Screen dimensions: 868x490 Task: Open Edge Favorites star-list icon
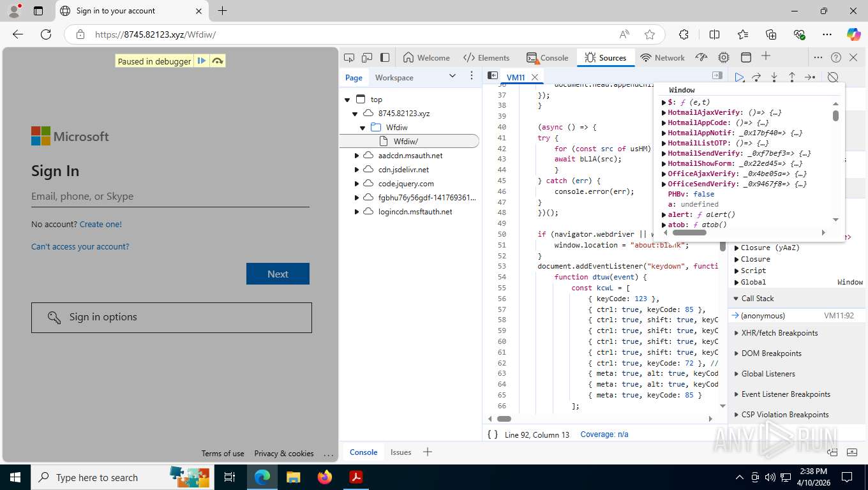tap(743, 34)
